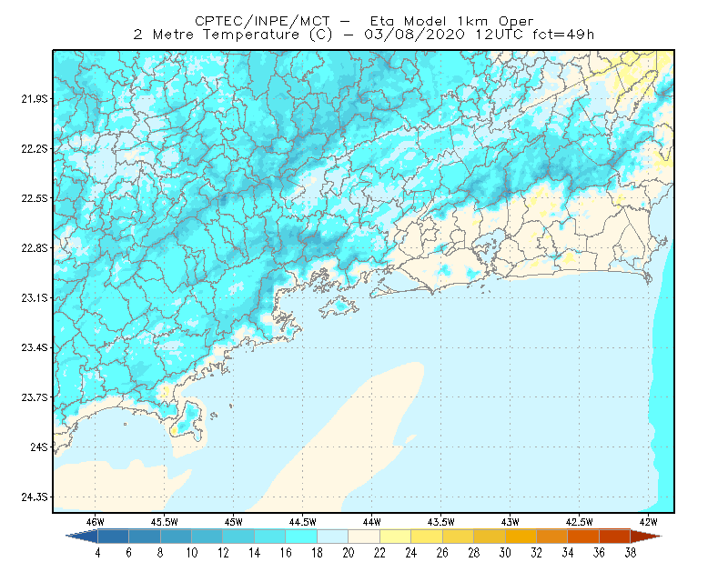The width and height of the screenshot is (728, 562).
Task: Click the orange 30-32 legend swatch
Action: tap(521, 537)
